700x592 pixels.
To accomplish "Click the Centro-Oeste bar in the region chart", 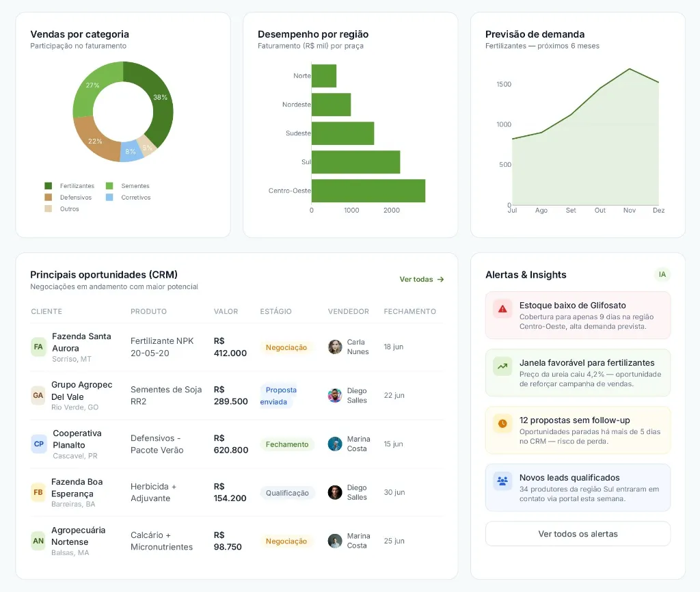I will click(368, 191).
